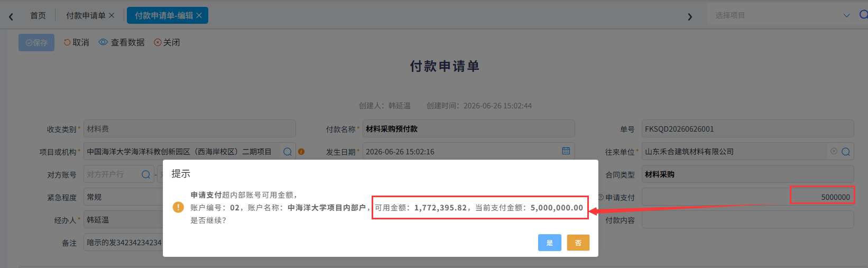Click the search icon beside 选择项目

coord(863,15)
